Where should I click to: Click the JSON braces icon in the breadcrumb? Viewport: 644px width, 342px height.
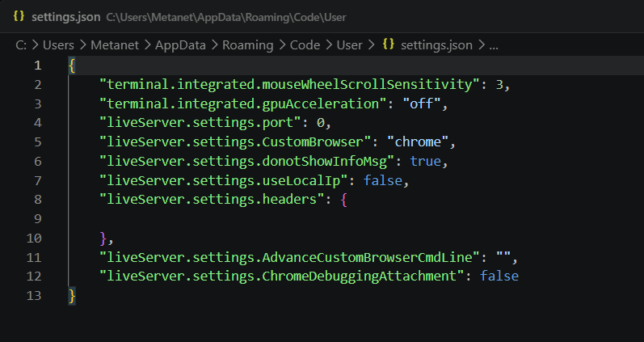pos(389,44)
